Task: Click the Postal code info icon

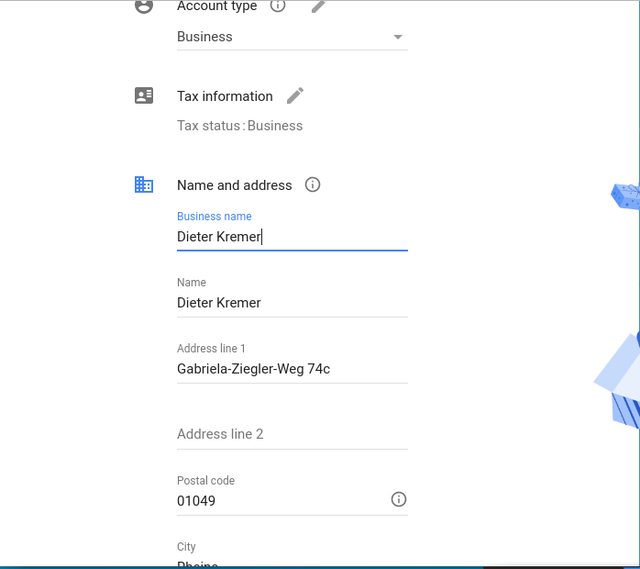Action: pyautogui.click(x=399, y=499)
